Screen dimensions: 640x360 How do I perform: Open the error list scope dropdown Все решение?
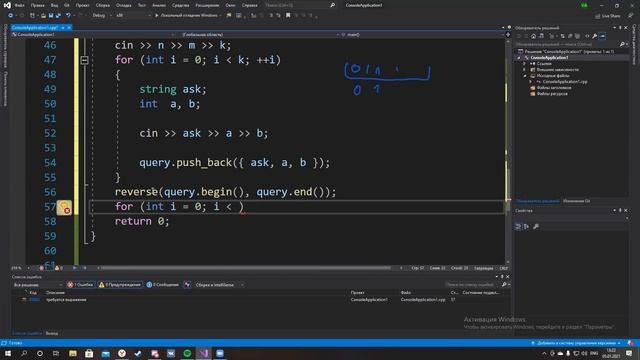38,284
